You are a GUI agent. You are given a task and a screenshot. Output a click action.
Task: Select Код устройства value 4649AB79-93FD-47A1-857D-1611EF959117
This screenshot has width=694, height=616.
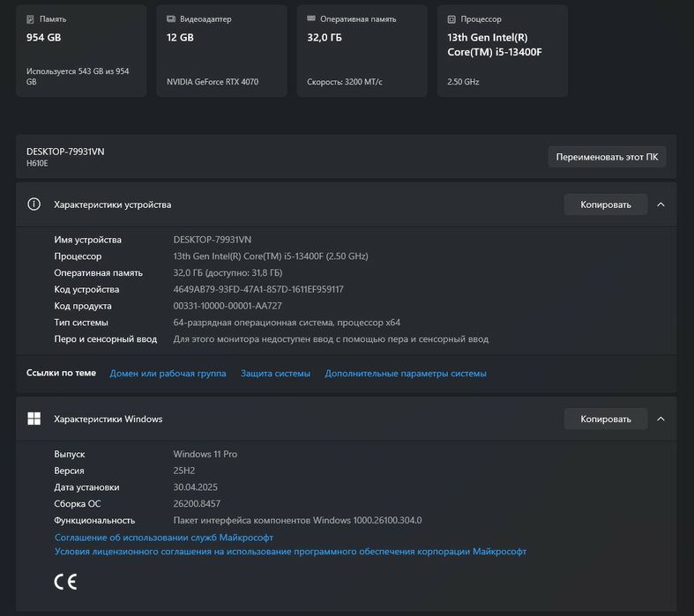click(x=258, y=289)
